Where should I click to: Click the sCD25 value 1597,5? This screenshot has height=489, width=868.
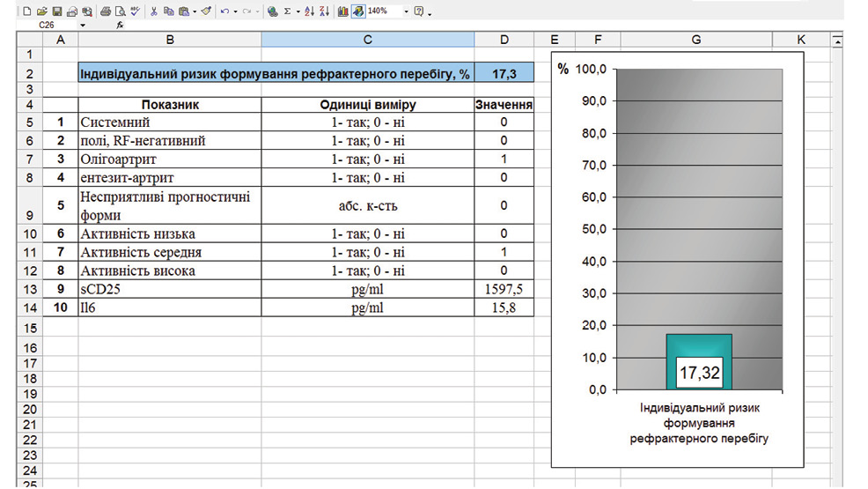pos(504,289)
